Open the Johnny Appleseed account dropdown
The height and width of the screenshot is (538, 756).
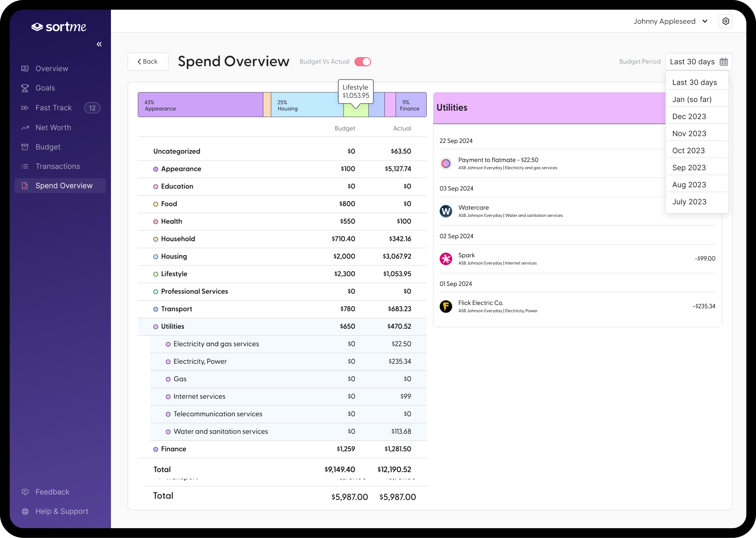(670, 21)
